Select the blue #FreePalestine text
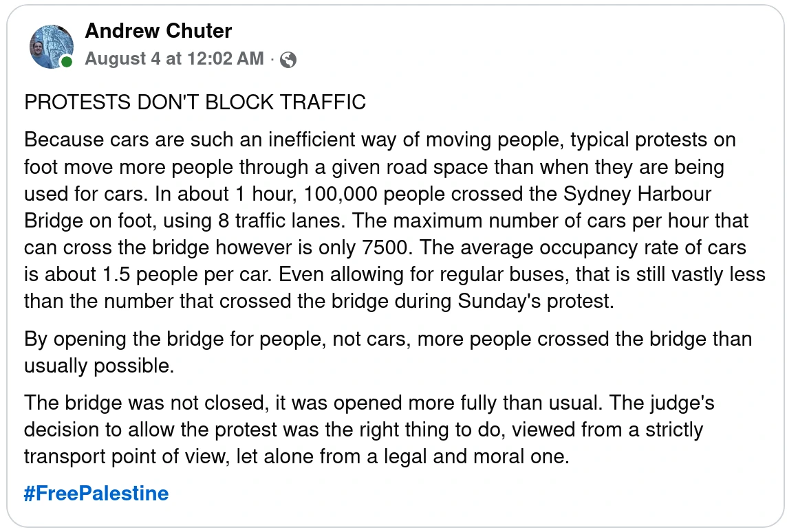This screenshot has height=532, width=787. [96, 493]
